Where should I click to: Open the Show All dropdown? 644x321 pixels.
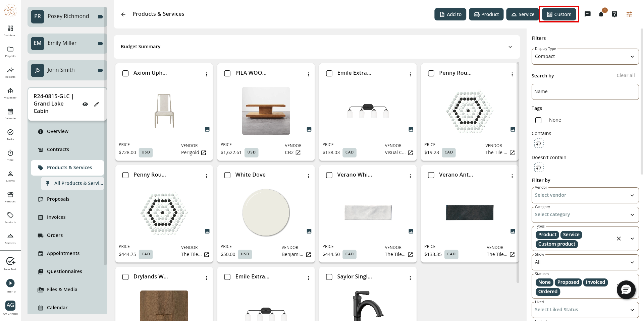(585, 262)
